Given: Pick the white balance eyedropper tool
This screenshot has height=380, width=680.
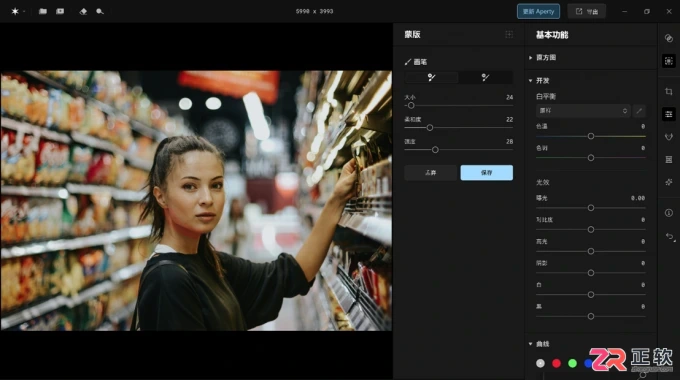Looking at the screenshot, I should (639, 111).
